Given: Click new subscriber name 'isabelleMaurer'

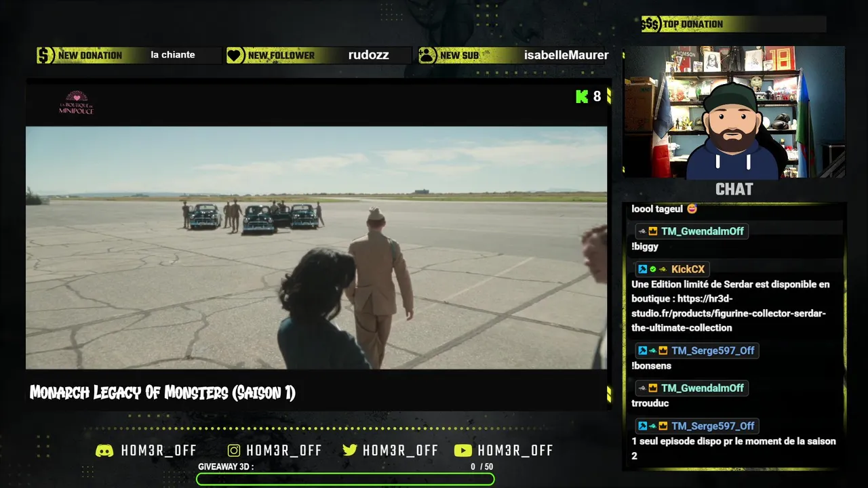Looking at the screenshot, I should pos(566,55).
